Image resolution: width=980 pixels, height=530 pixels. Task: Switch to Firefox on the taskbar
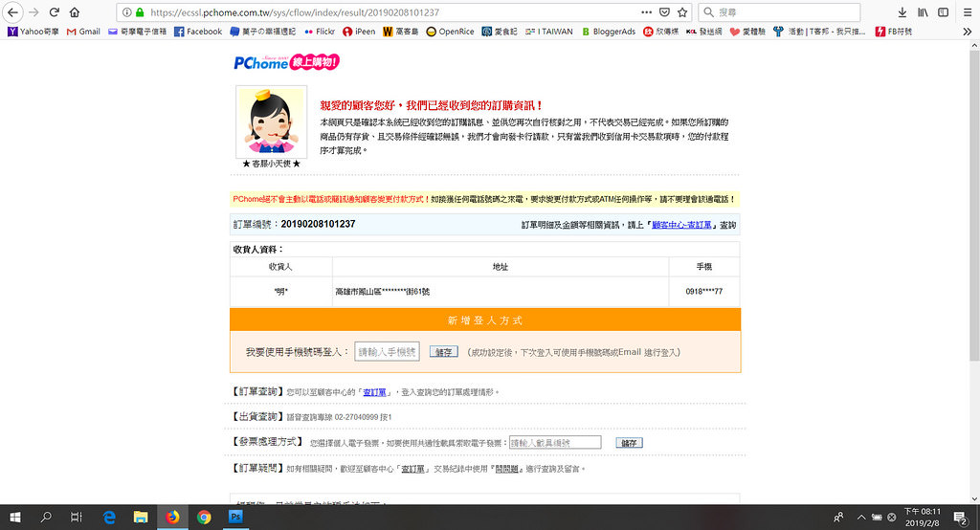point(172,517)
